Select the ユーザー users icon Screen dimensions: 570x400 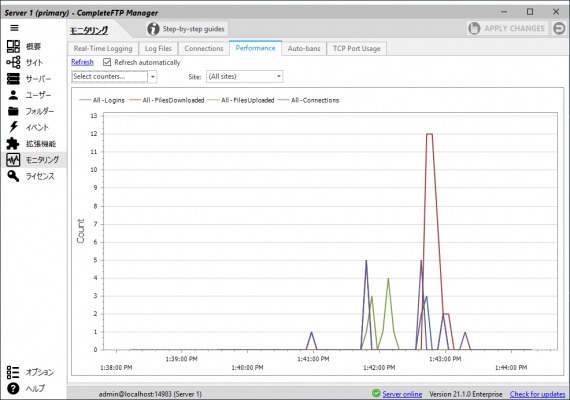(13, 95)
